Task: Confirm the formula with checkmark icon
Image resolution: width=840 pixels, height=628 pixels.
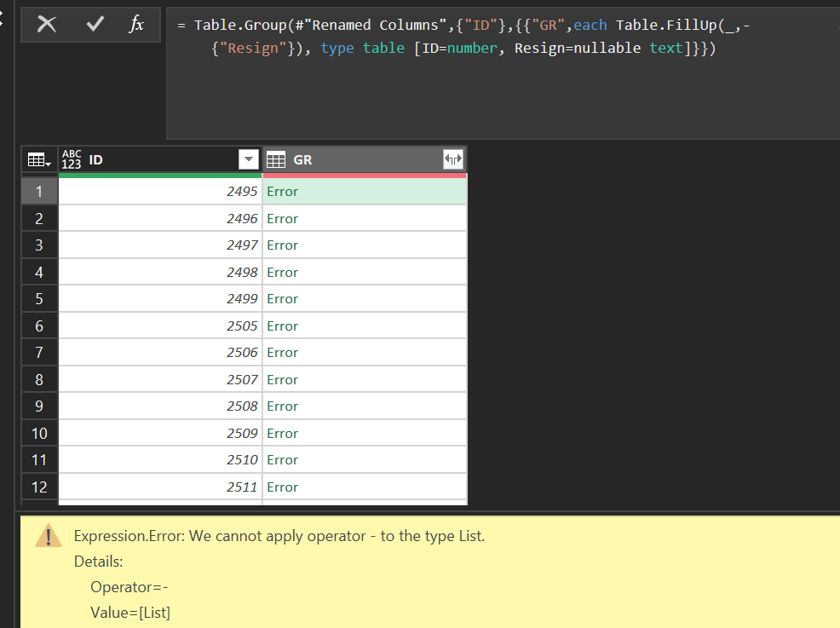Action: [95, 24]
